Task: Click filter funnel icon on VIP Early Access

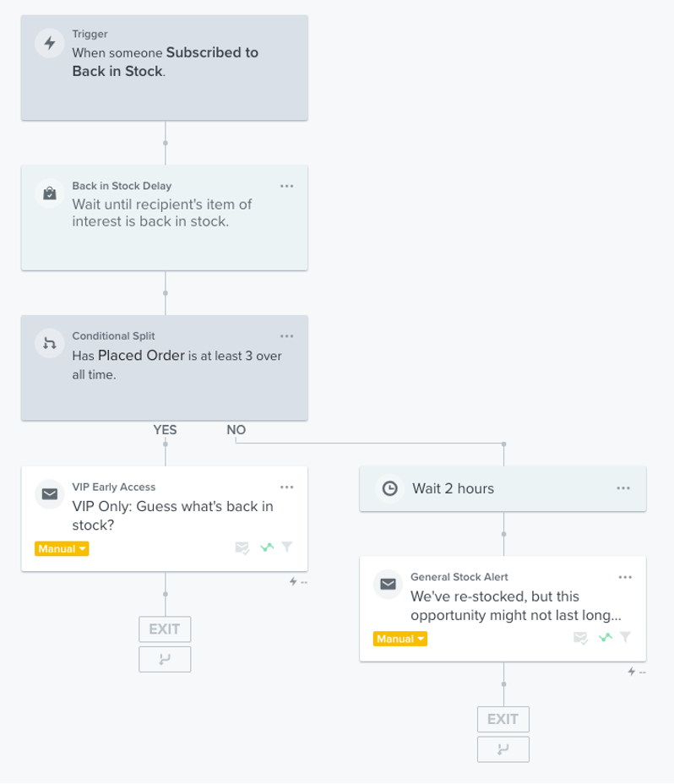Action: tap(287, 547)
